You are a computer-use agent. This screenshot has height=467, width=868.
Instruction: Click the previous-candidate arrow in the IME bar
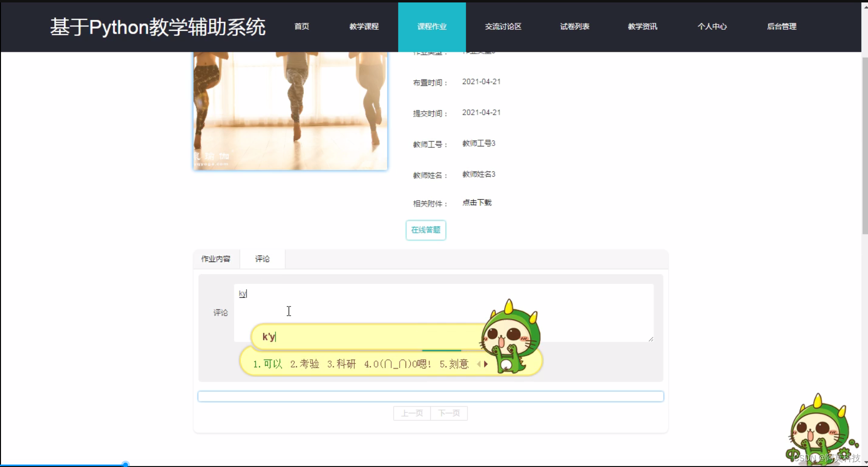click(479, 364)
